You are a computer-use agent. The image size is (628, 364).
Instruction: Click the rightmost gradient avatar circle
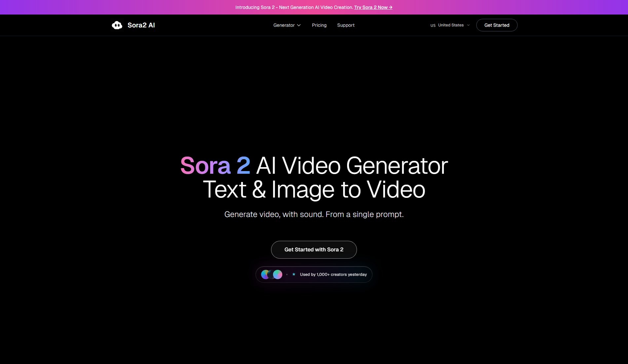click(x=278, y=274)
